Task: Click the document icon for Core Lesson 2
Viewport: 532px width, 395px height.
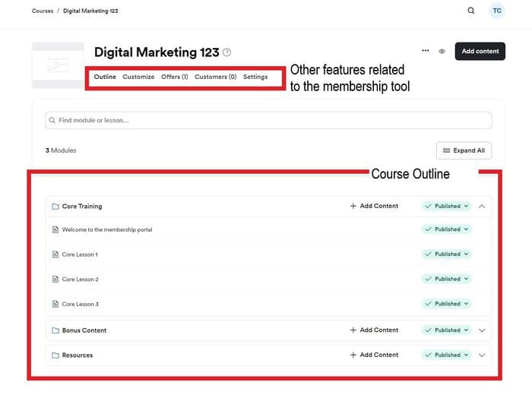Action: pos(55,279)
